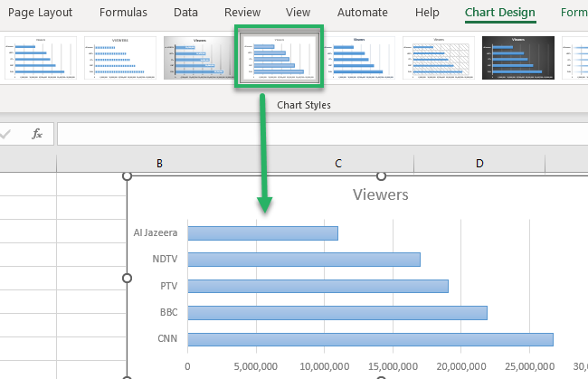588x379 pixels.
Task: Click inside the formula bar input field
Action: 317,134
